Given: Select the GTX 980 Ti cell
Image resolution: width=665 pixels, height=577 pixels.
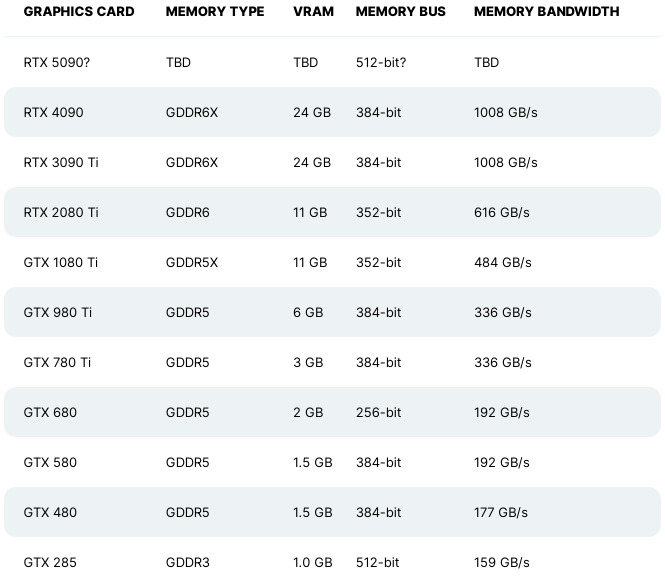Looking at the screenshot, I should coord(58,312).
